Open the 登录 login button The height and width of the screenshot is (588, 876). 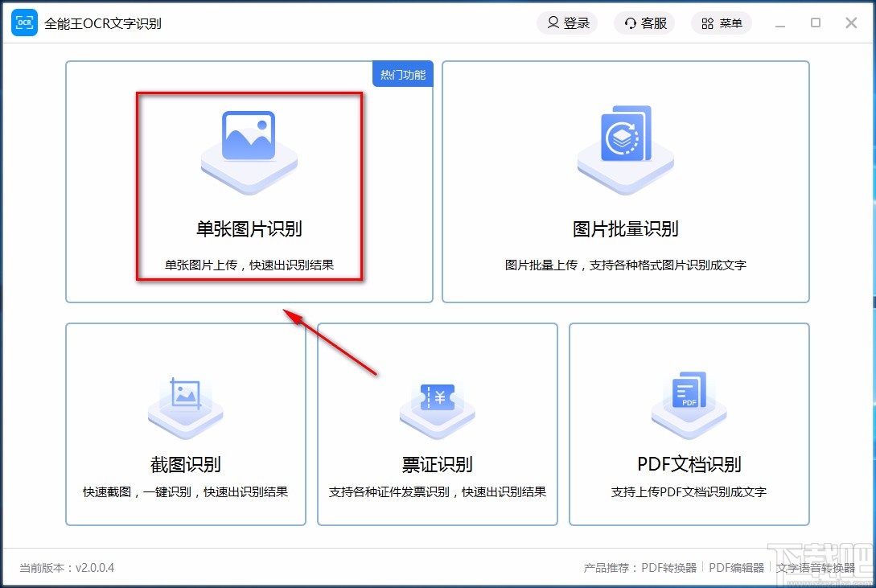[x=568, y=23]
